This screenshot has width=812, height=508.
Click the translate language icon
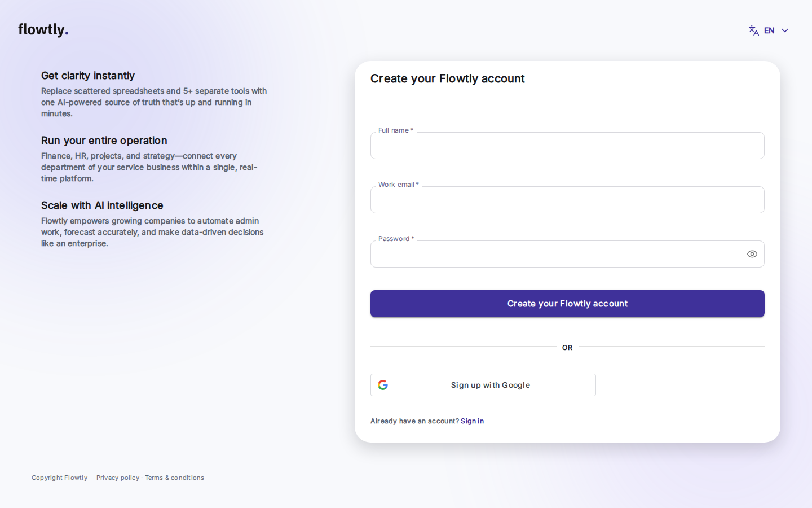(754, 30)
